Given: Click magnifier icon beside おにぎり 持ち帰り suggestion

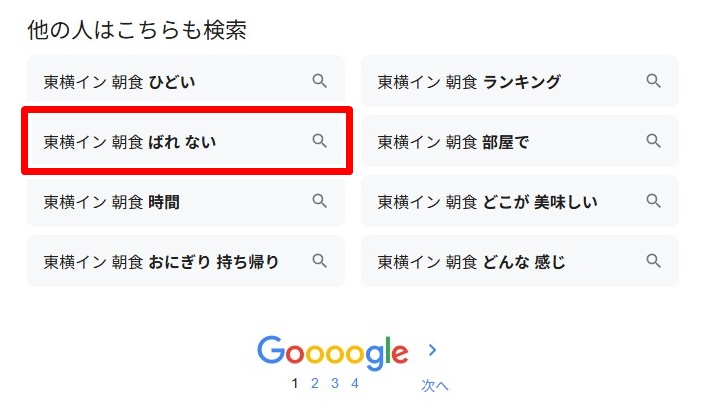Looking at the screenshot, I should 320,261.
